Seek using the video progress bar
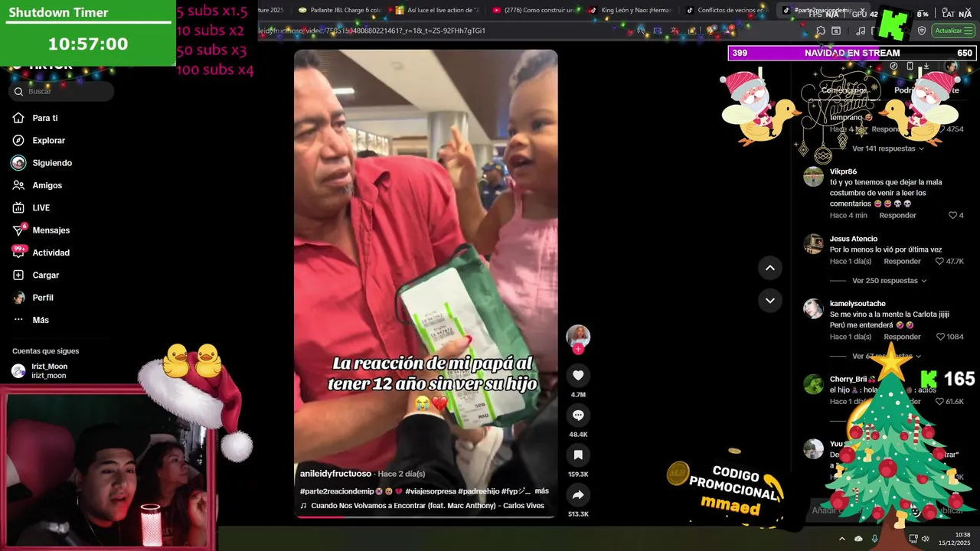This screenshot has height=551, width=980. [426, 517]
